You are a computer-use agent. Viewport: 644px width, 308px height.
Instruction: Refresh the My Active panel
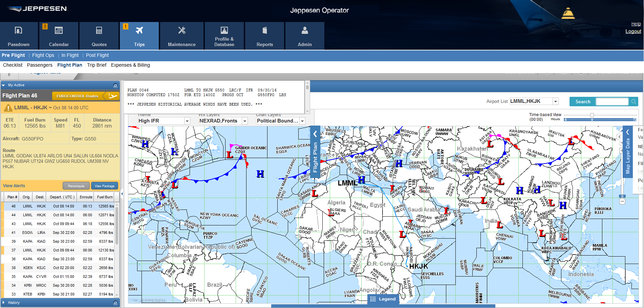click(115, 86)
